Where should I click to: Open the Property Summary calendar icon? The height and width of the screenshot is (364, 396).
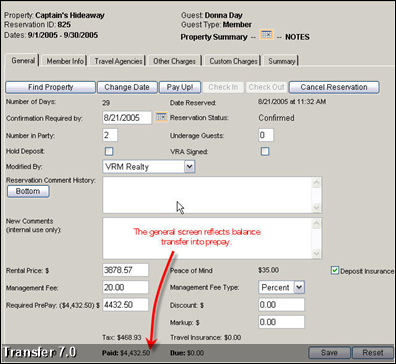coord(267,35)
